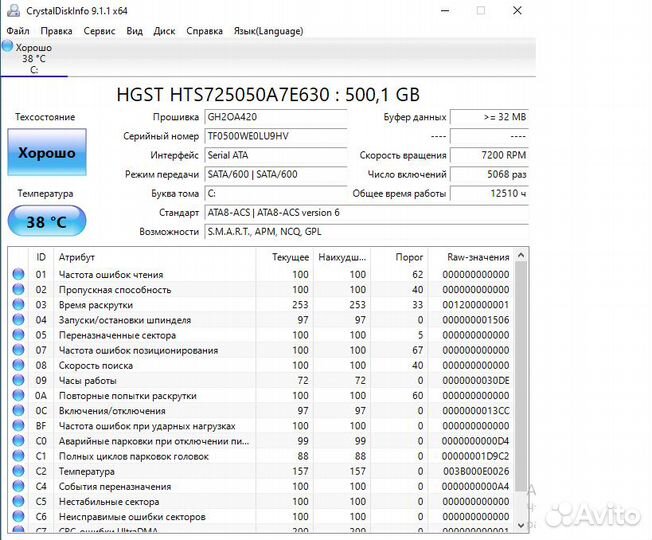Click the Интерфейс field Serial ATA
This screenshot has height=540, width=652.
pos(275,155)
